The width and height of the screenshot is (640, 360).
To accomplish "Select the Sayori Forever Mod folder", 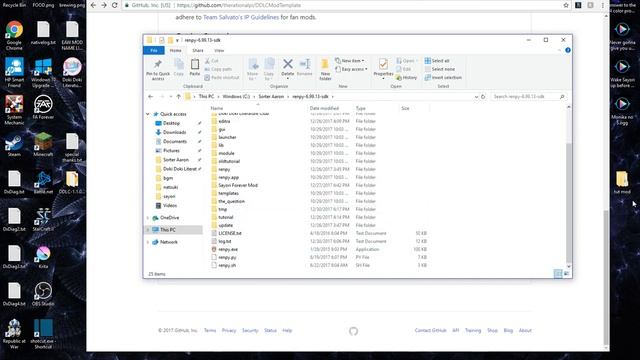I will pos(238,185).
